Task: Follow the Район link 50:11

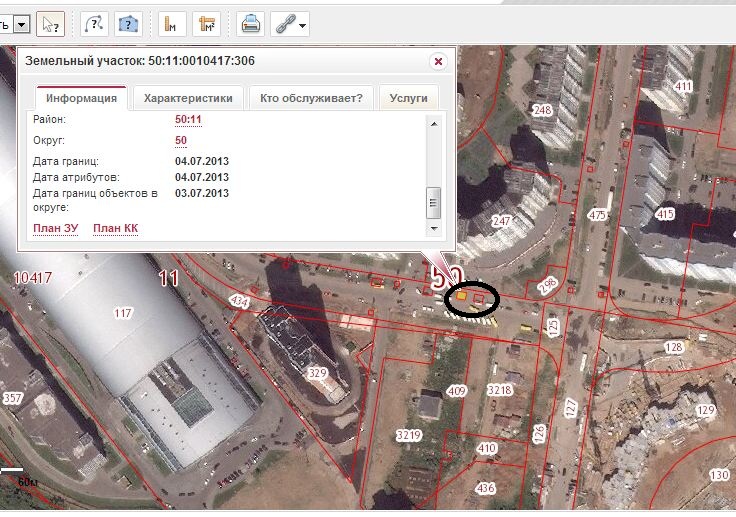Action: coord(188,120)
